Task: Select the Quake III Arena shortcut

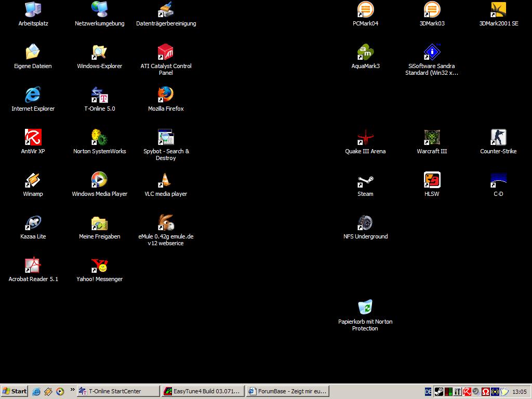Action: 365,142
